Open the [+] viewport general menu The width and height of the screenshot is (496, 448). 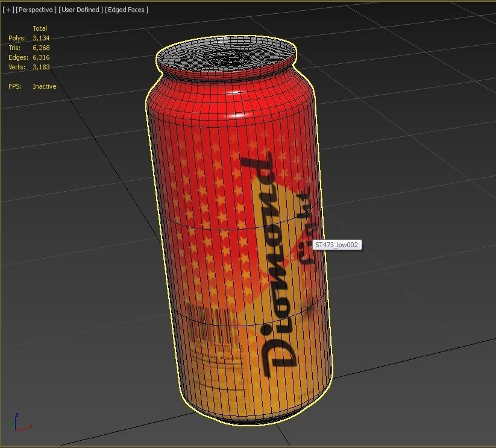(x=8, y=10)
